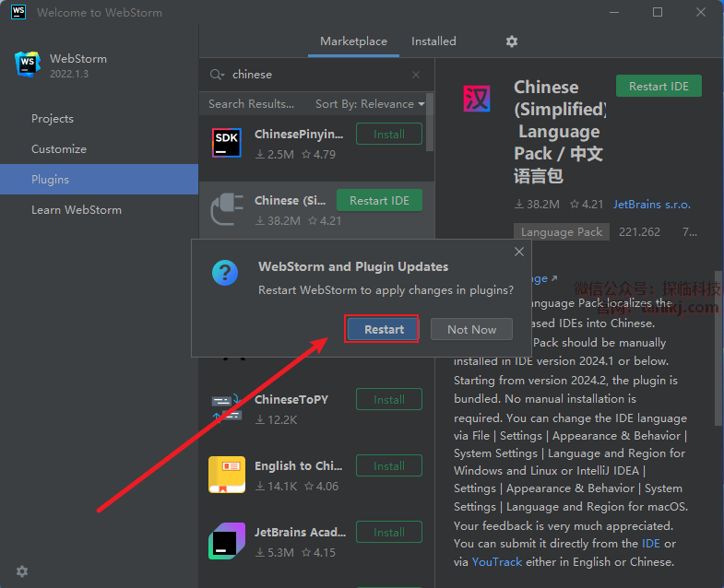Click the plugins settings gear icon
The width and height of the screenshot is (724, 588).
512,41
